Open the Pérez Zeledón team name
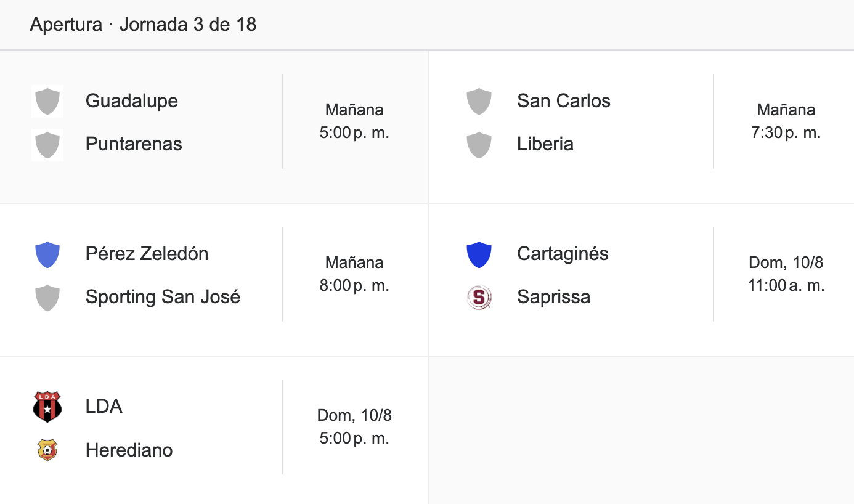 147,253
